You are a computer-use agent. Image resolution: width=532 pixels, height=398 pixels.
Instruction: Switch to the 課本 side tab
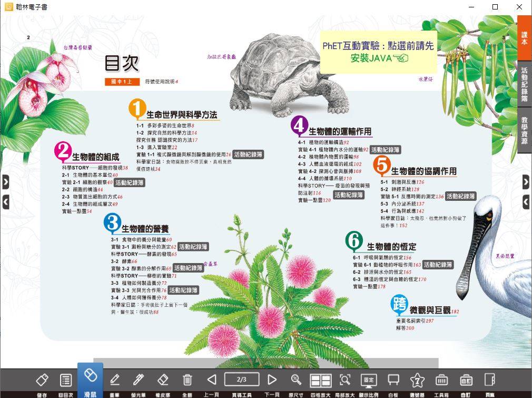coord(525,38)
